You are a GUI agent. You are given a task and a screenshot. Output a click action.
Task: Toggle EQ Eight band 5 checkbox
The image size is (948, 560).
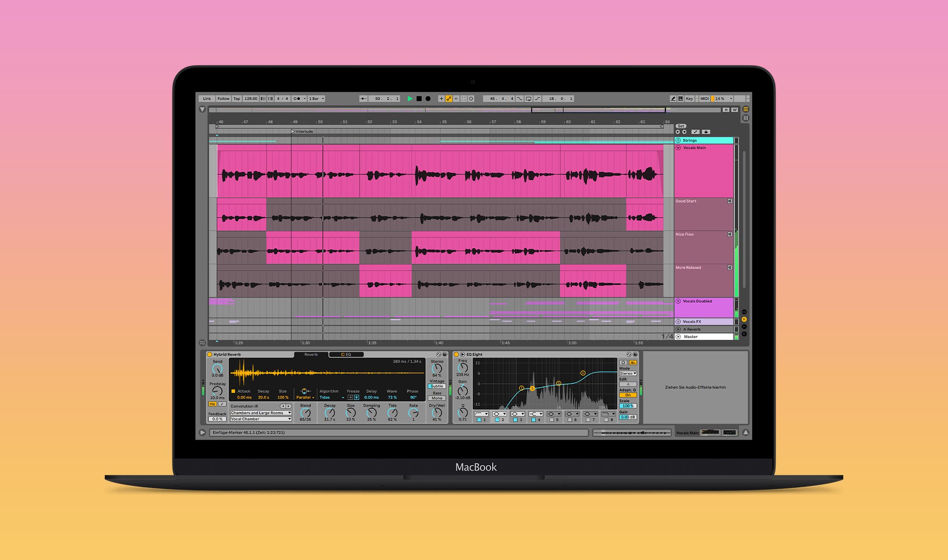coord(552,420)
